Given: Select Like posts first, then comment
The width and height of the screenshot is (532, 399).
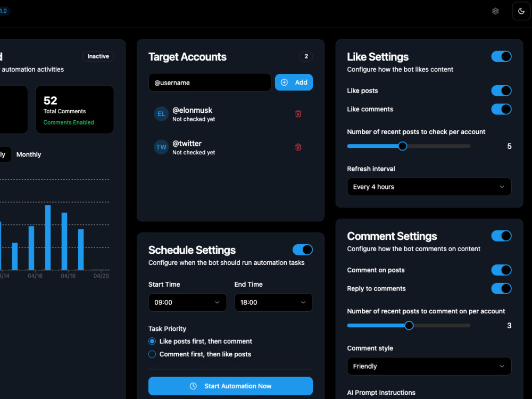Looking at the screenshot, I should point(152,342).
